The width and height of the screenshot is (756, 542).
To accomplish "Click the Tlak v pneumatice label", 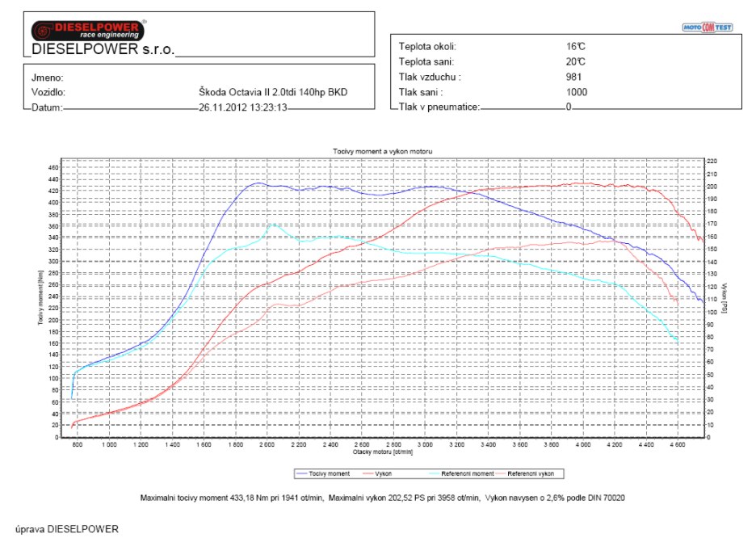I will (439, 107).
